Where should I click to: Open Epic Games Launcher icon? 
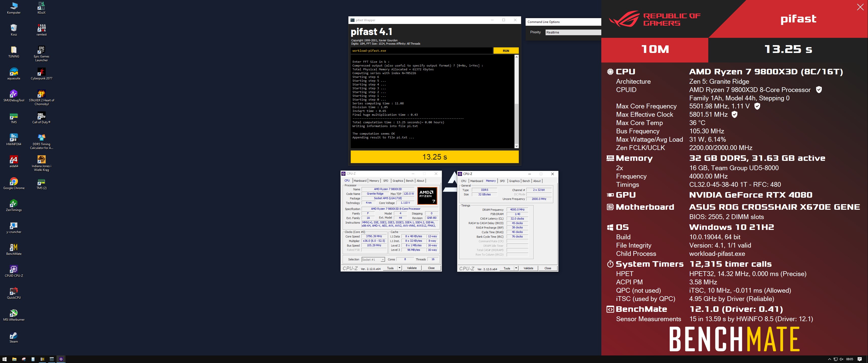(x=41, y=53)
